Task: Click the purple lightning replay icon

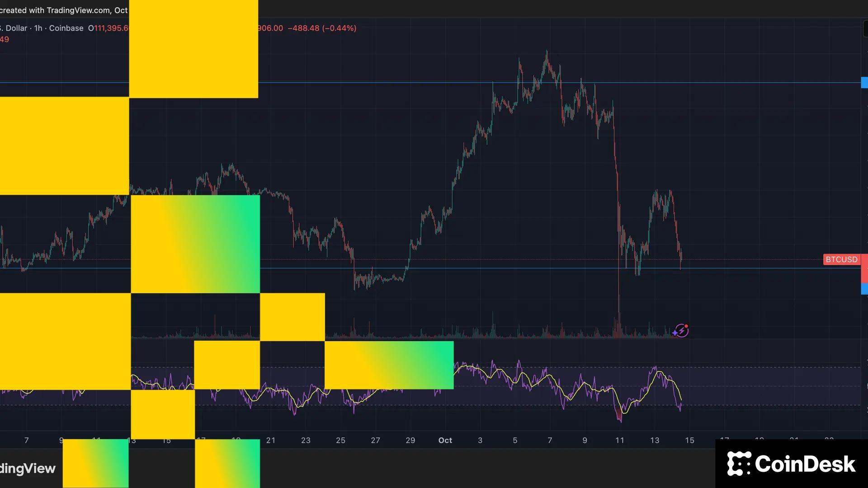Action: (x=681, y=331)
